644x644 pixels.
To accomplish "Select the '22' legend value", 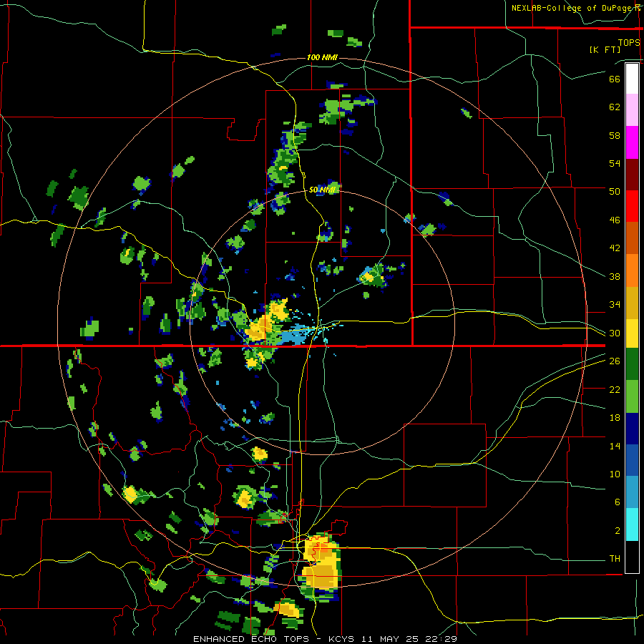I will pos(615,389).
